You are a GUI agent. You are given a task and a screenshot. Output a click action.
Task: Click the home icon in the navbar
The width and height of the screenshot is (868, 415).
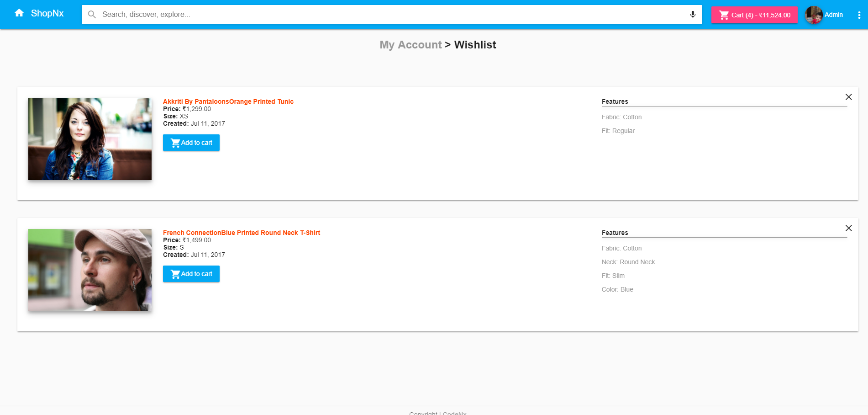coord(19,13)
